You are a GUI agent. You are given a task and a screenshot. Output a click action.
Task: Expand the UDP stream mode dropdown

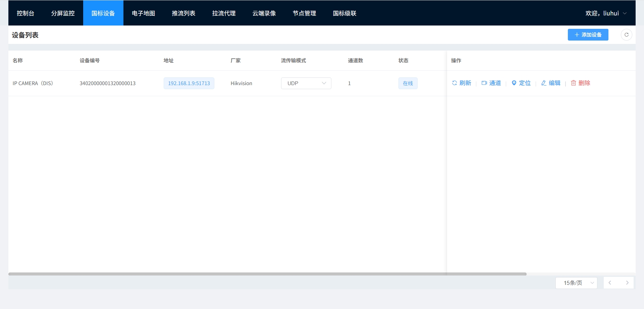click(x=306, y=83)
